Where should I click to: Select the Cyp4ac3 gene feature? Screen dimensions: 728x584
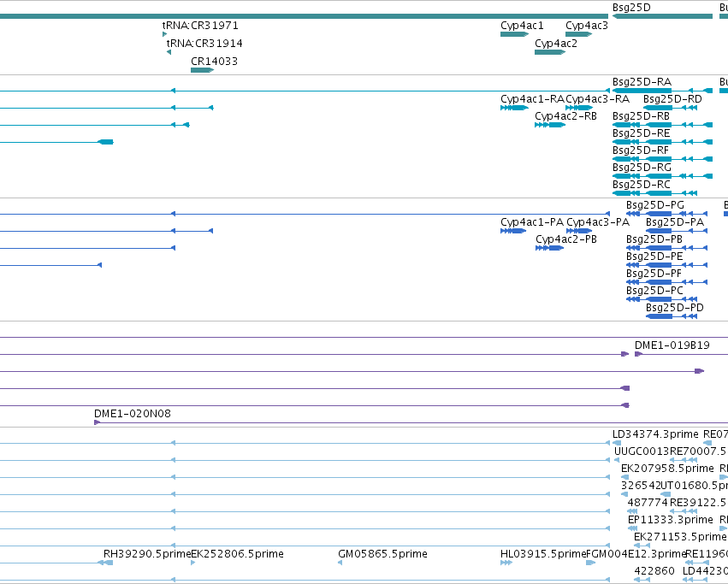coord(578,34)
